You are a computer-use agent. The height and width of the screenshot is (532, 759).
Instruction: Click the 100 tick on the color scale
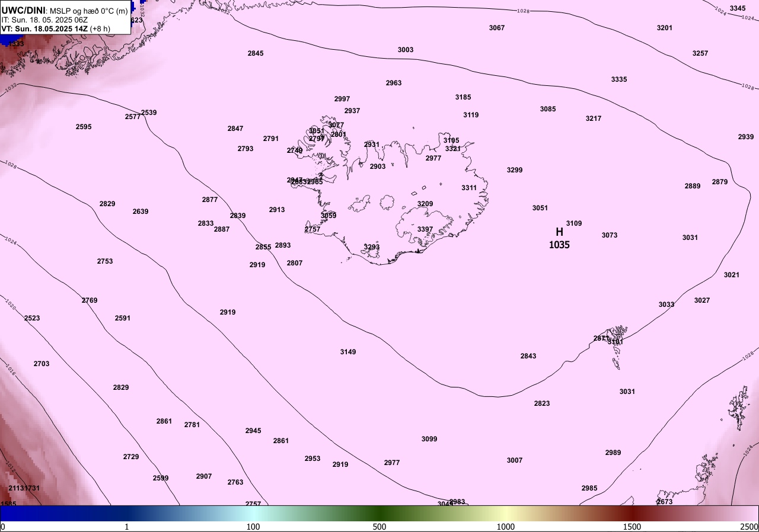click(253, 527)
